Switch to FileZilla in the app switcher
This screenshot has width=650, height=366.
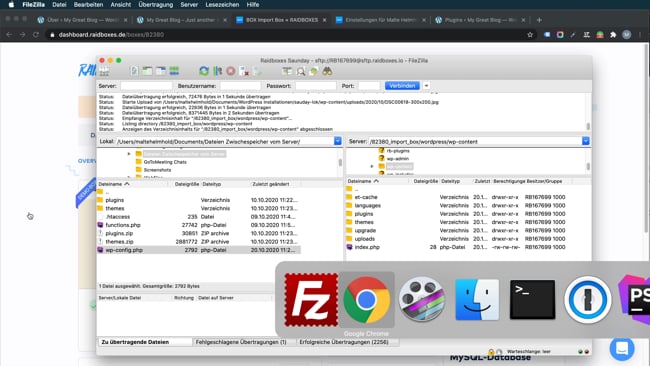tap(311, 300)
